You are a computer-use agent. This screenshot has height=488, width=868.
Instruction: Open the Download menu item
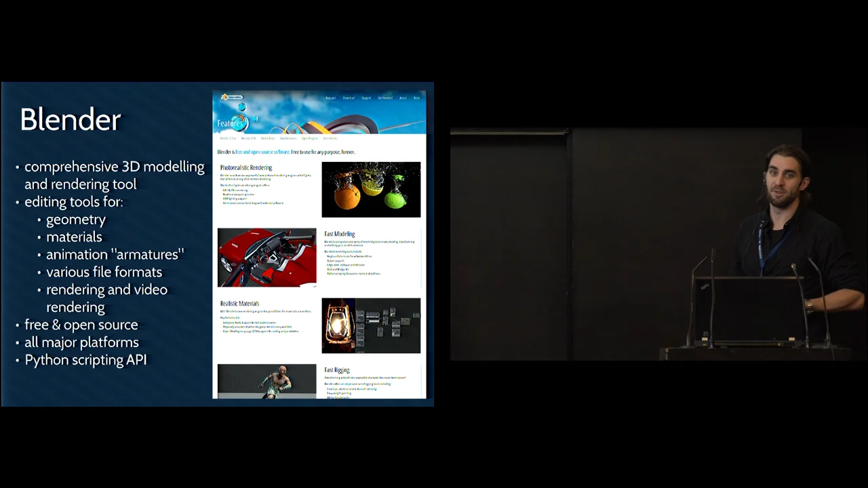pyautogui.click(x=349, y=98)
